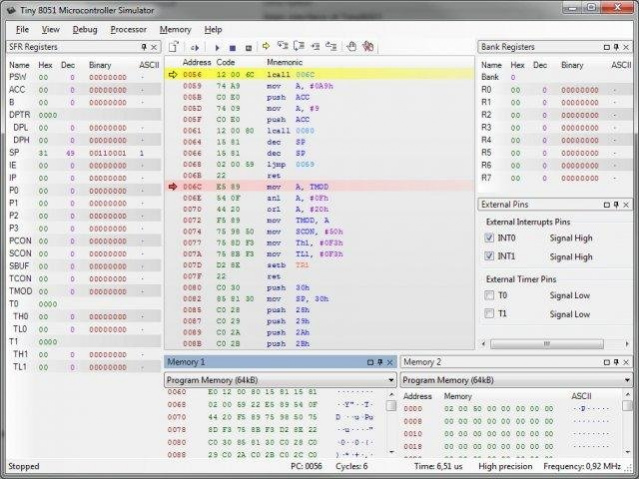Float the Bank Registers panel
Image resolution: width=639 pixels, height=479 pixels.
pyautogui.click(x=606, y=47)
